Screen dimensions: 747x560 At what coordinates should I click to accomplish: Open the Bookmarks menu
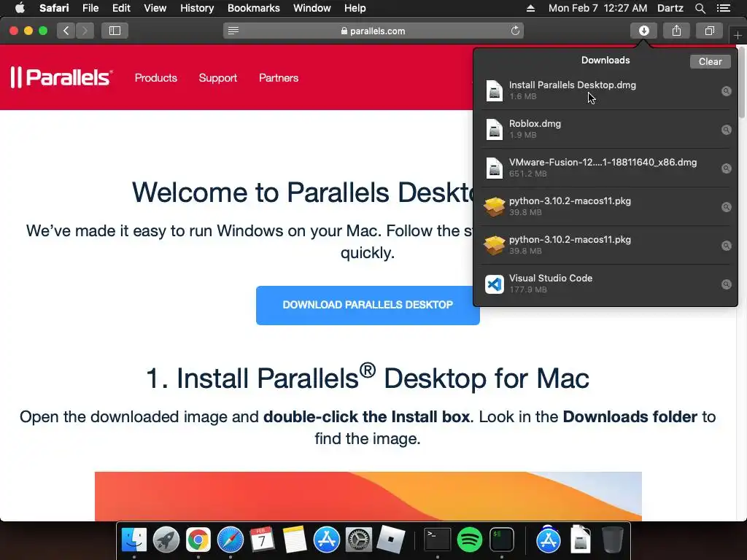coord(253,8)
